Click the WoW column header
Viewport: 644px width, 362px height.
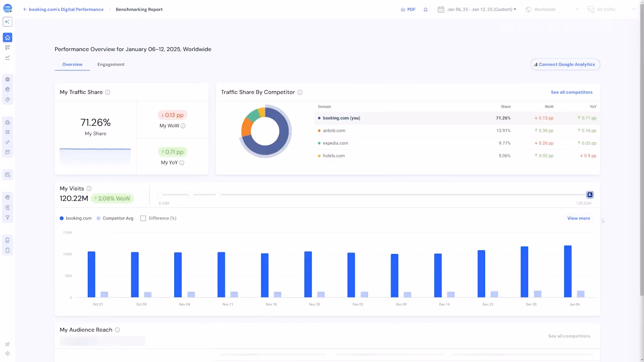549,107
